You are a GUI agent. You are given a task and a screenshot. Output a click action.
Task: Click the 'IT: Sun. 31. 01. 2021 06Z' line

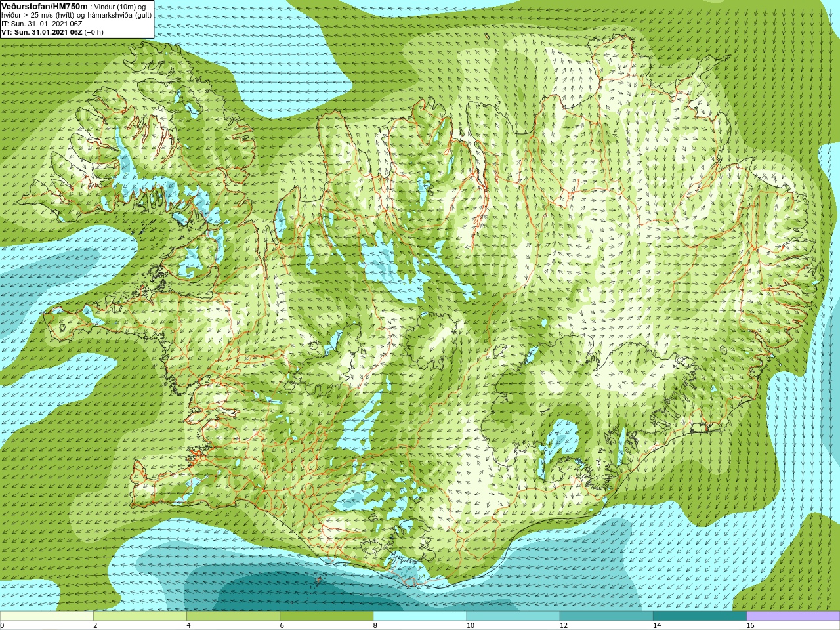point(42,24)
